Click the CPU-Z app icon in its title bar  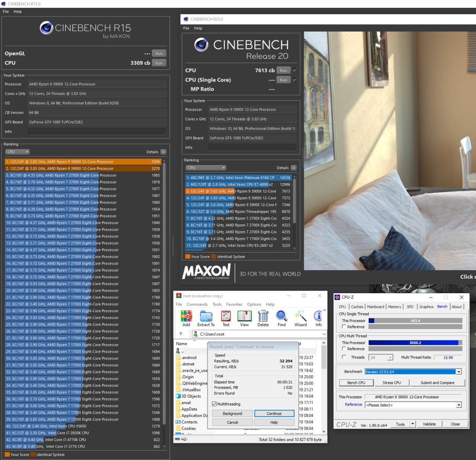(337, 297)
